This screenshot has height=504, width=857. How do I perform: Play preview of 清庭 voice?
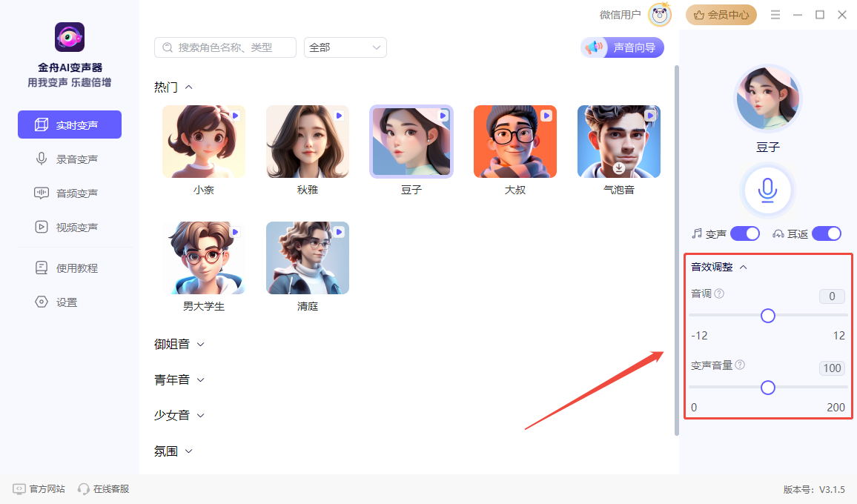tap(339, 232)
